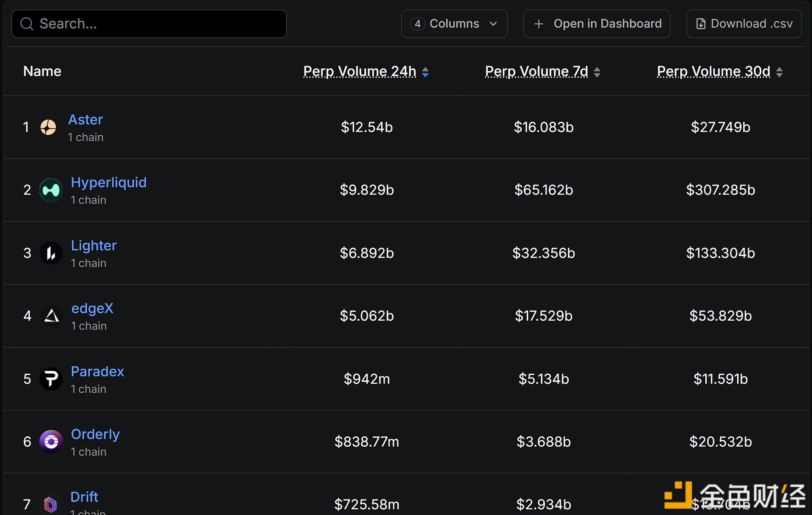Toggle sort on Perp Volume 30d
Image resolution: width=812 pixels, height=515 pixels.
779,72
